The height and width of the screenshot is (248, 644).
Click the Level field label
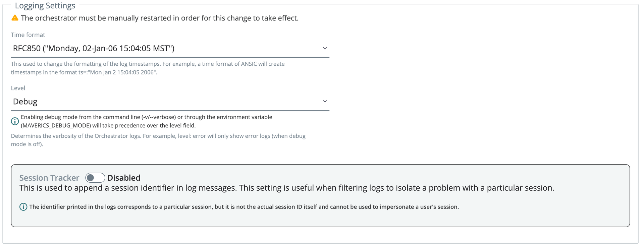[x=18, y=88]
